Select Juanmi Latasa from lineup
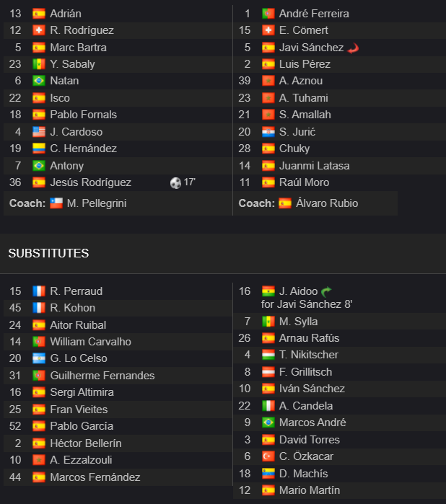The width and height of the screenshot is (446, 504). coord(315,166)
